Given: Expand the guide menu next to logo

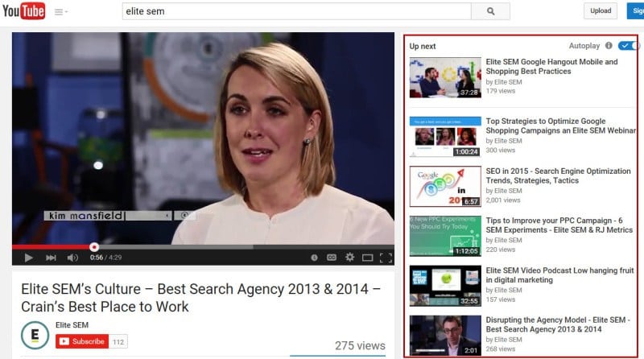Looking at the screenshot, I should click(x=60, y=12).
